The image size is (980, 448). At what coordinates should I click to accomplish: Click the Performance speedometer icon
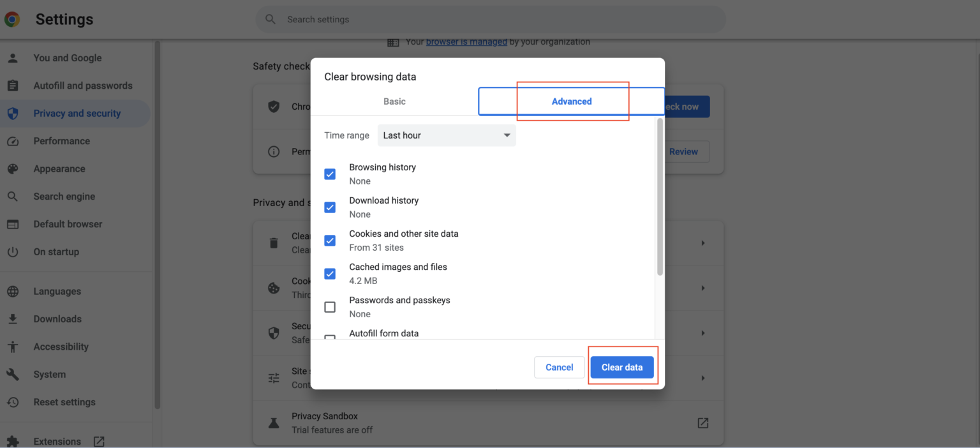click(x=14, y=141)
